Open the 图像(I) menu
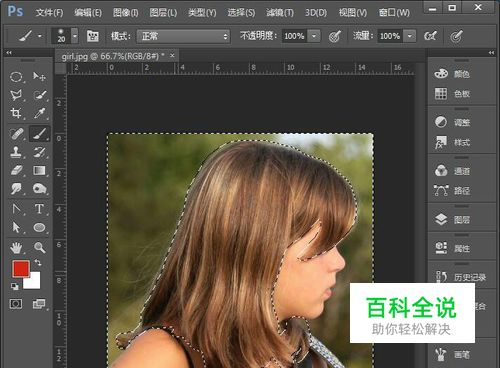 click(125, 13)
